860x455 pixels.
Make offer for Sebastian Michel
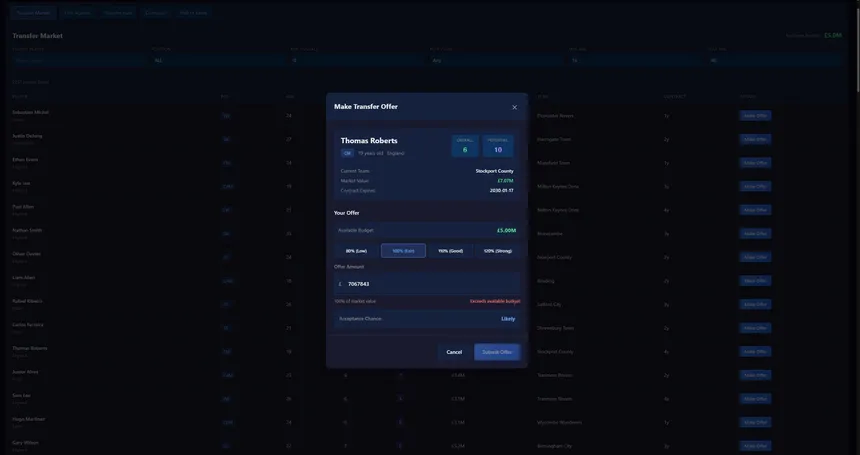pyautogui.click(x=755, y=116)
